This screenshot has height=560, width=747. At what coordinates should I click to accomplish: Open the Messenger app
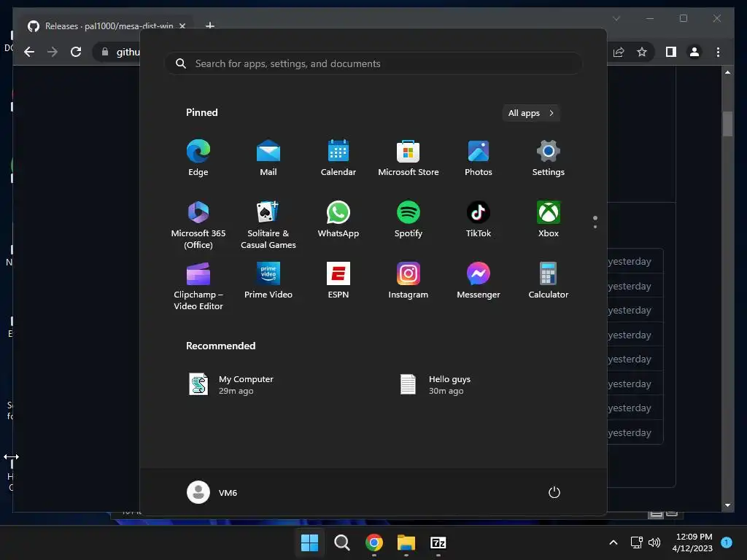tap(479, 281)
